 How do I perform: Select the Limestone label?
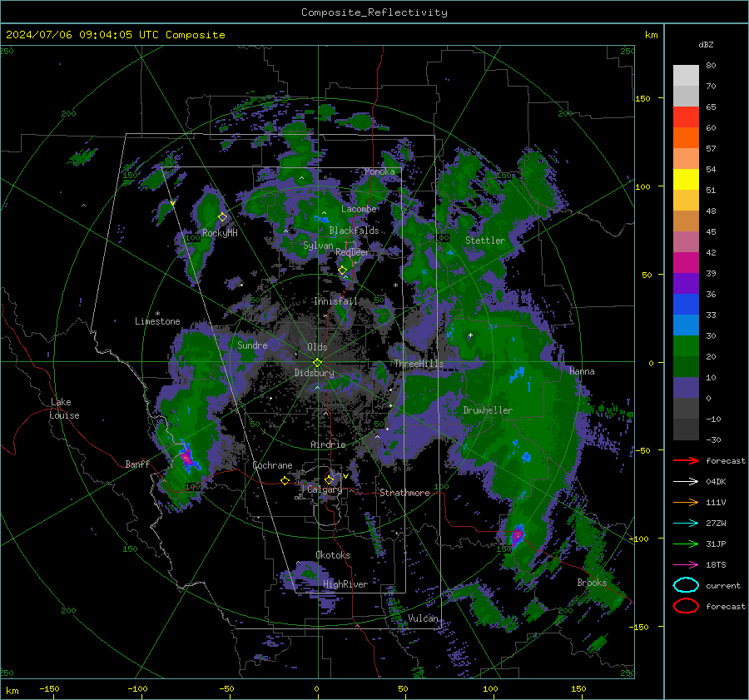click(x=157, y=321)
